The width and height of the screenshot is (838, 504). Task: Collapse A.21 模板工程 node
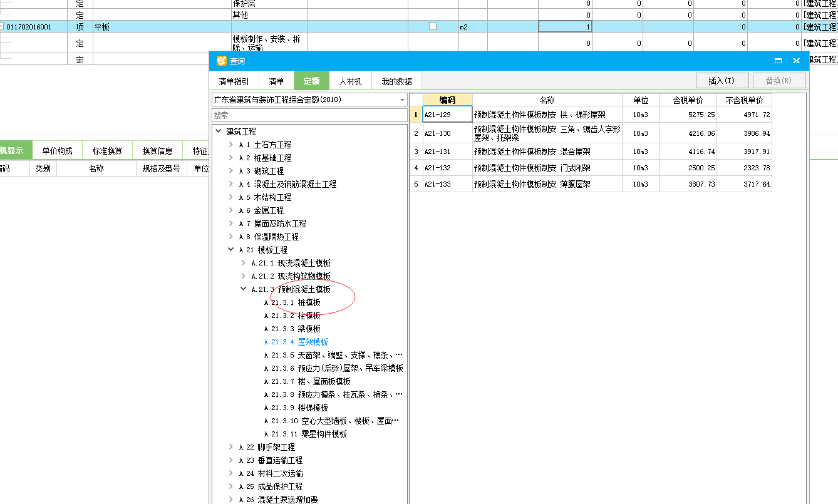(230, 249)
